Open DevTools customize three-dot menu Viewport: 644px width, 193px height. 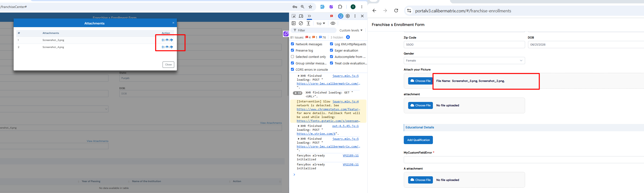355,16
